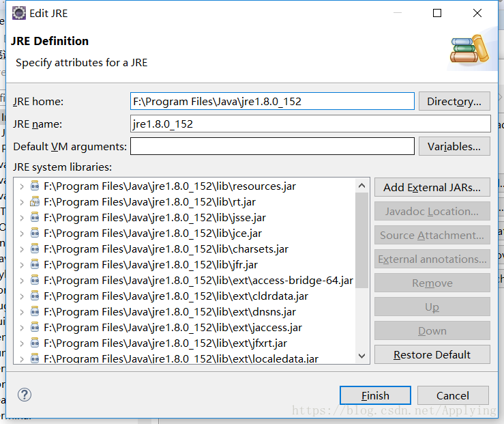Click the jar icon beside resources.jar
Image resolution: width=504 pixels, height=424 pixels.
click(35, 186)
